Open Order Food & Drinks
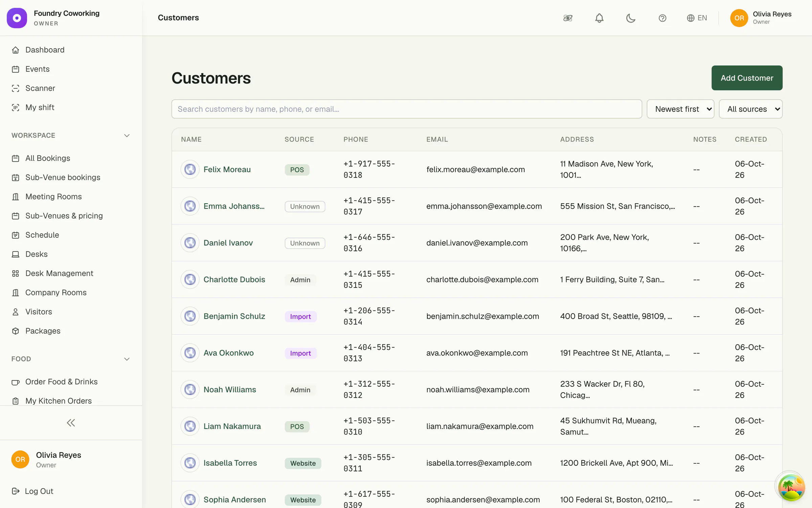This screenshot has width=812, height=508. (61, 382)
